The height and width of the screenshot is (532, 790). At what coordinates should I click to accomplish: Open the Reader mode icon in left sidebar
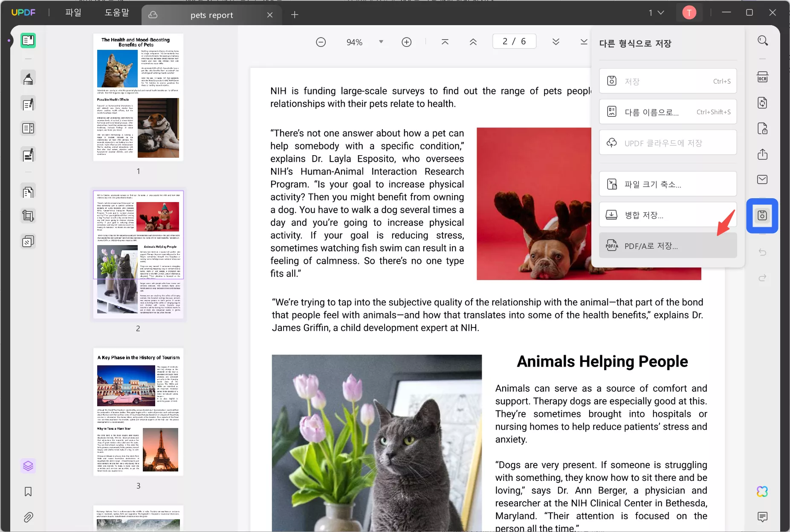[28, 40]
